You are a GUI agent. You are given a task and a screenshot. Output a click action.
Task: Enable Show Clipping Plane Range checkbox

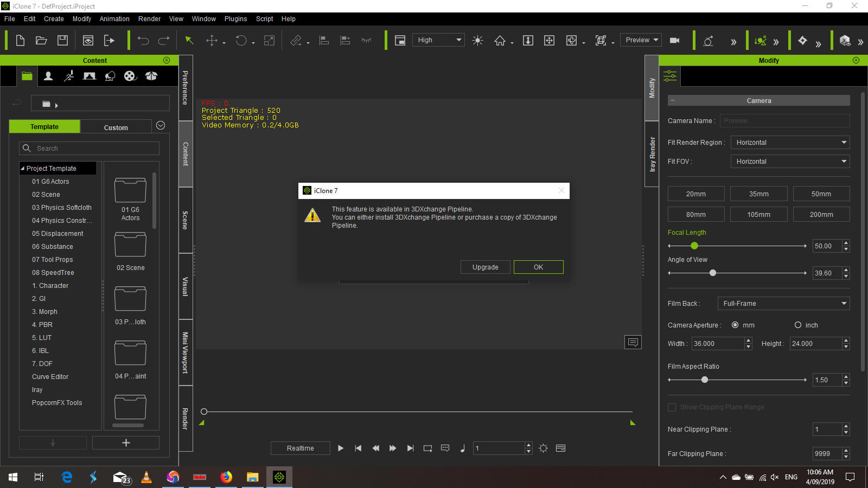click(672, 407)
